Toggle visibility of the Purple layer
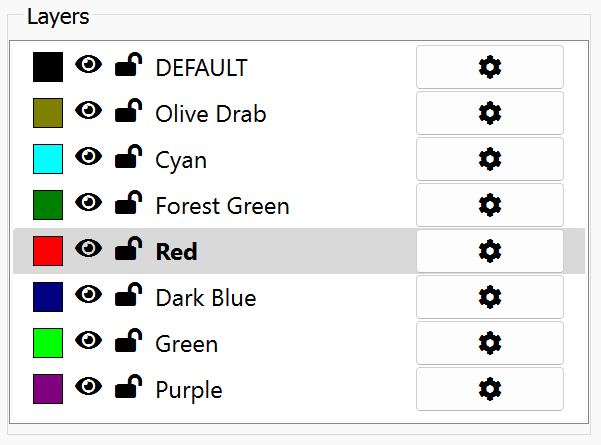 [x=89, y=386]
